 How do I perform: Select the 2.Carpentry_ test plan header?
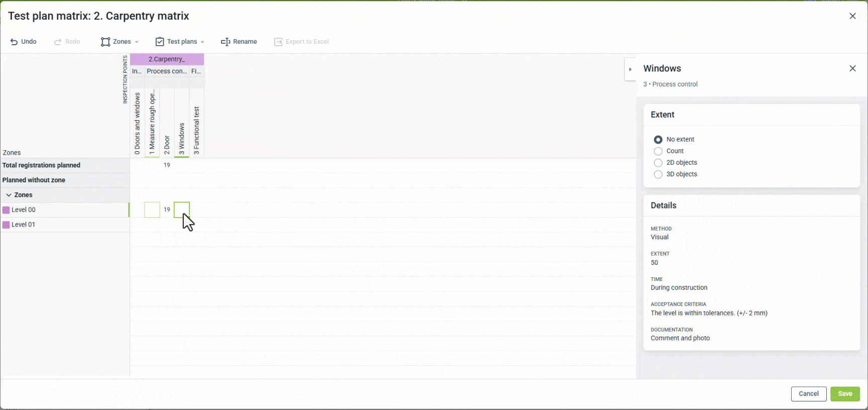point(167,59)
